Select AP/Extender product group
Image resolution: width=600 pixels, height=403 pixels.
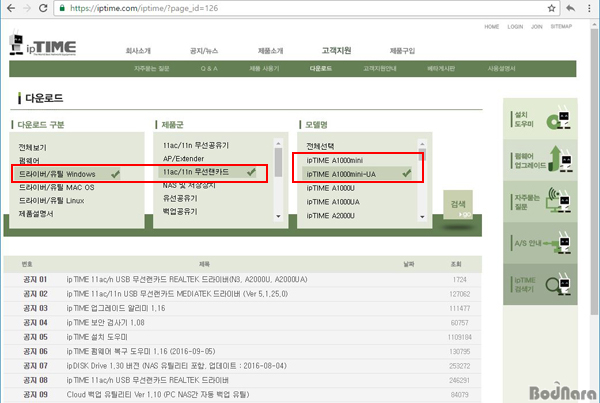coord(183,158)
